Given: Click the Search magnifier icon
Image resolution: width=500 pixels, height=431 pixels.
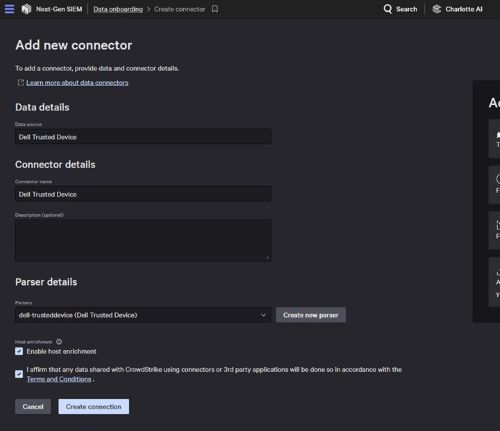Looking at the screenshot, I should click(388, 9).
